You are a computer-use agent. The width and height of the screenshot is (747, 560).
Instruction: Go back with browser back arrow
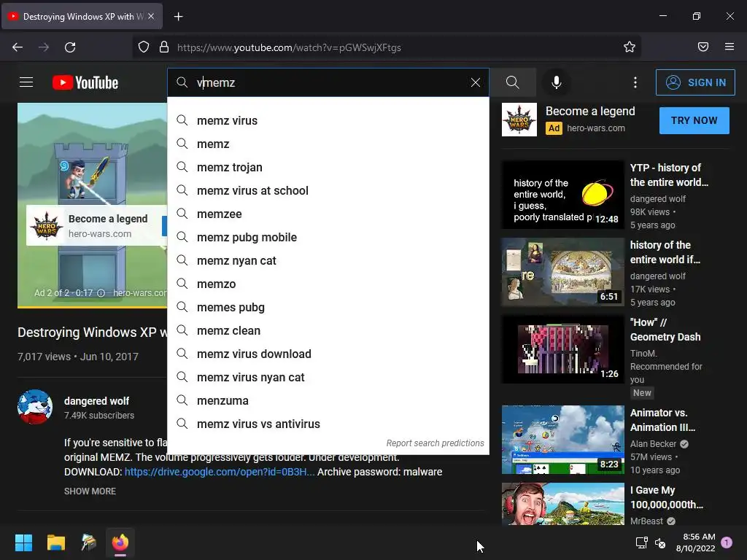click(x=18, y=47)
